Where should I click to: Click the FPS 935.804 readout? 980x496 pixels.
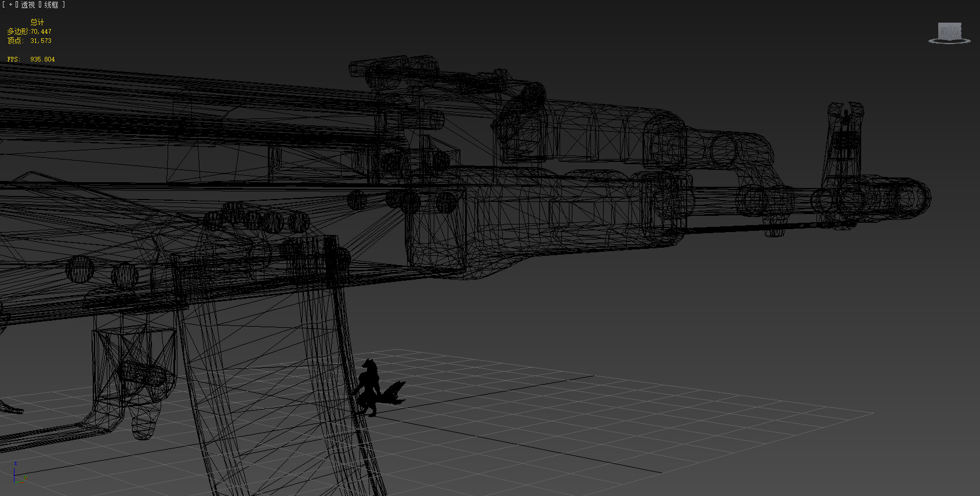pyautogui.click(x=31, y=59)
